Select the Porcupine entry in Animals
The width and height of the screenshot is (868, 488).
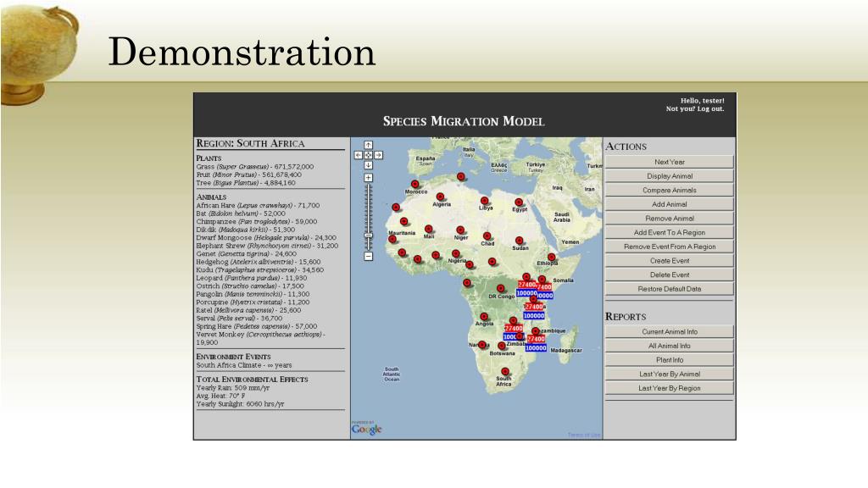tap(253, 302)
